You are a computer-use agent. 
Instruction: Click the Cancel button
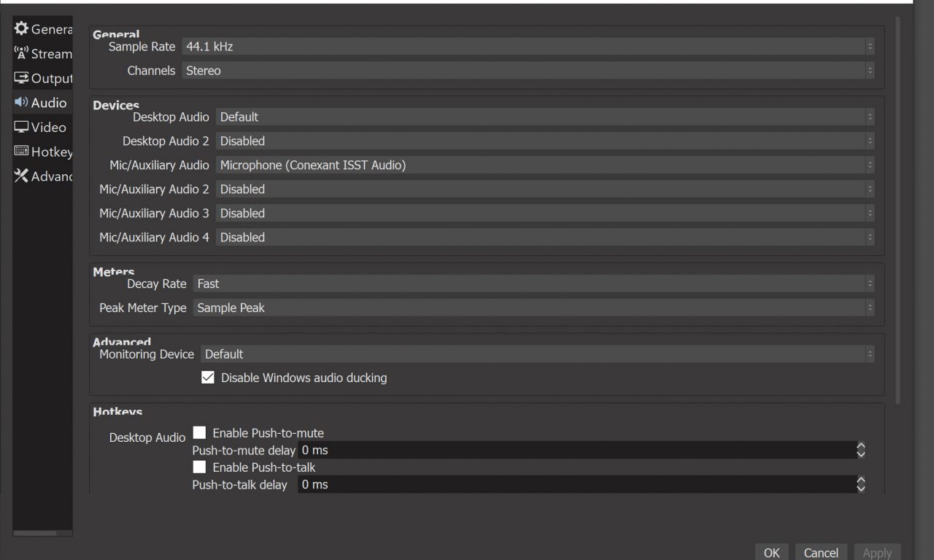821,553
